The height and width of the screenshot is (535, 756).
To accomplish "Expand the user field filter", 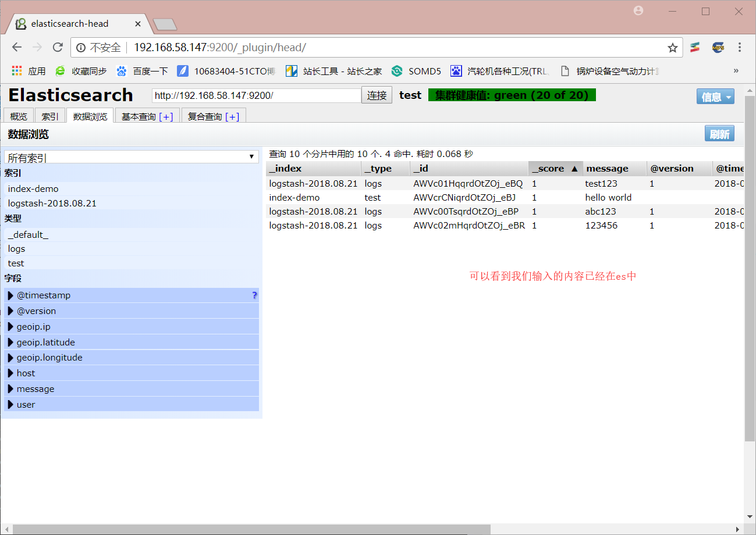I will click(132, 405).
